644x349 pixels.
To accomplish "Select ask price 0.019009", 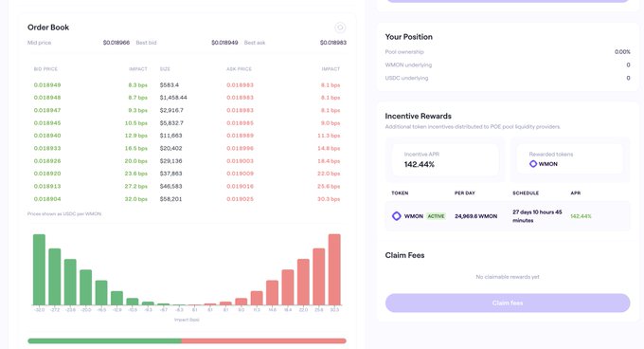I will 240,174.
